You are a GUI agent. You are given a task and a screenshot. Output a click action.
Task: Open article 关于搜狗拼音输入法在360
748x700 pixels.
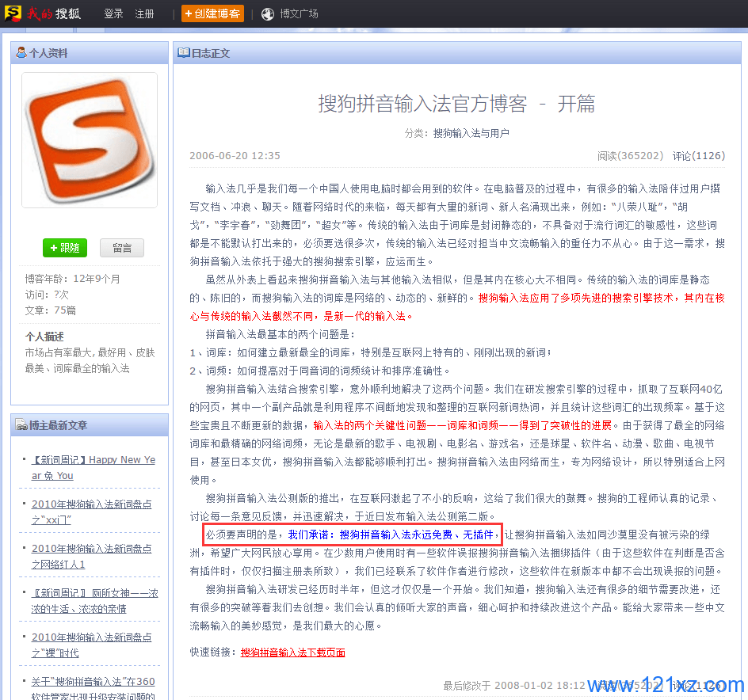(x=93, y=689)
